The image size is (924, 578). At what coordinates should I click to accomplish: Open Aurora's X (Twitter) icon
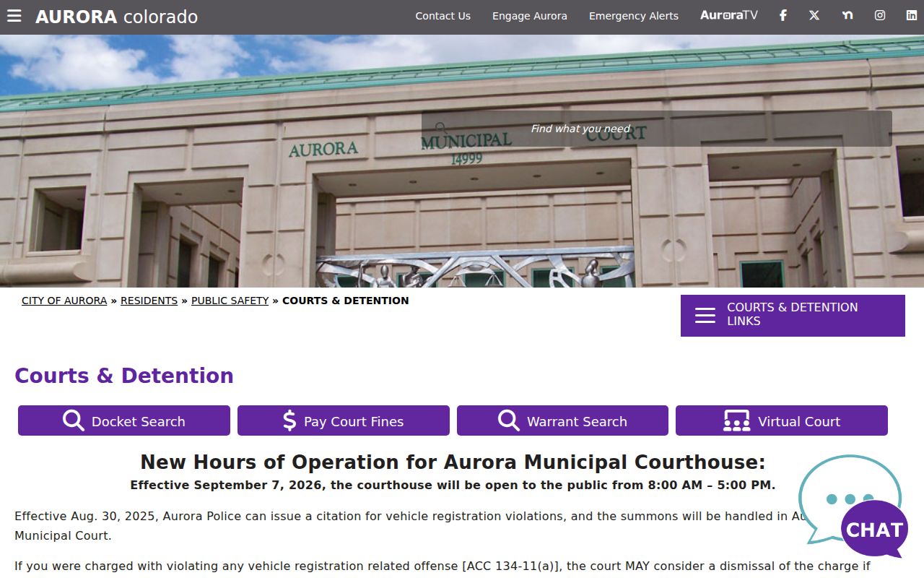coord(814,15)
